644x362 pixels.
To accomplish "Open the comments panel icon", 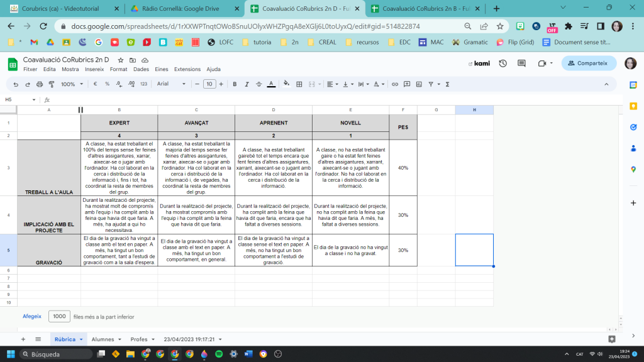I will pyautogui.click(x=521, y=63).
